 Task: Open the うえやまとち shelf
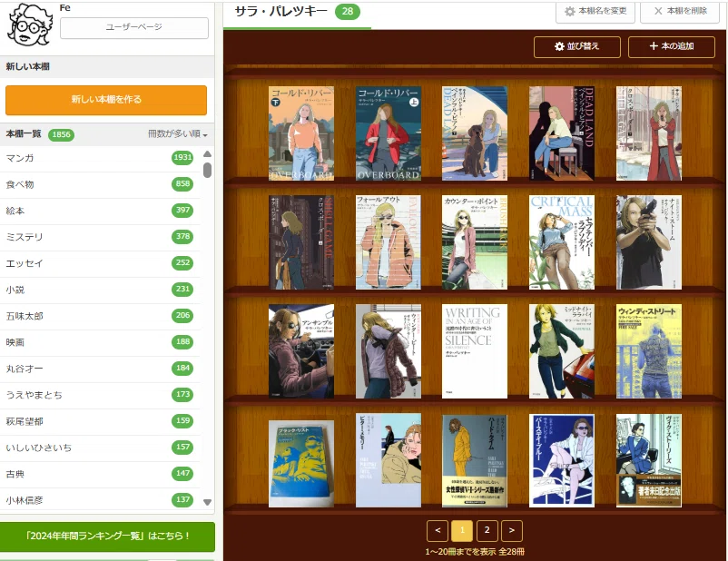pos(100,395)
